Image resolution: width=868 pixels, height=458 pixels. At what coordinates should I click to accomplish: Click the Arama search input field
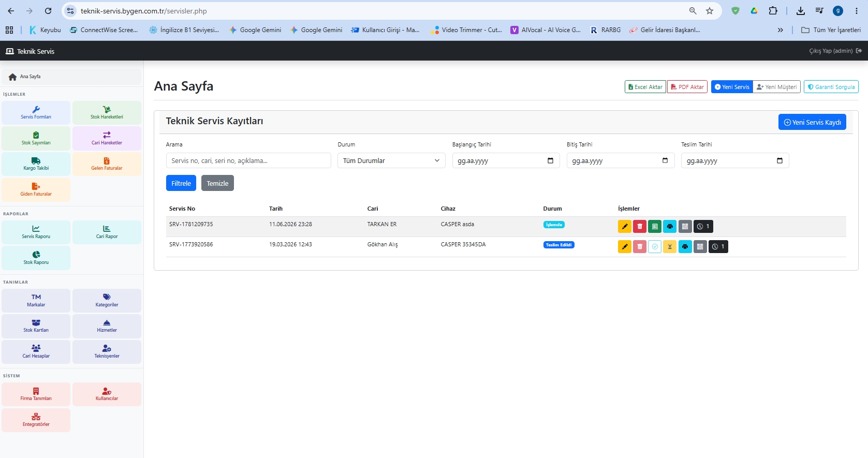point(248,160)
